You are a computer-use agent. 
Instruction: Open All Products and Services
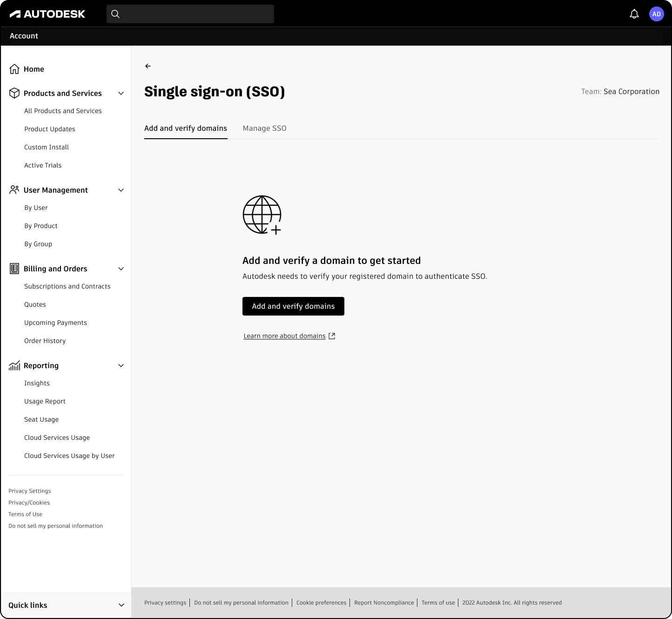tap(63, 111)
